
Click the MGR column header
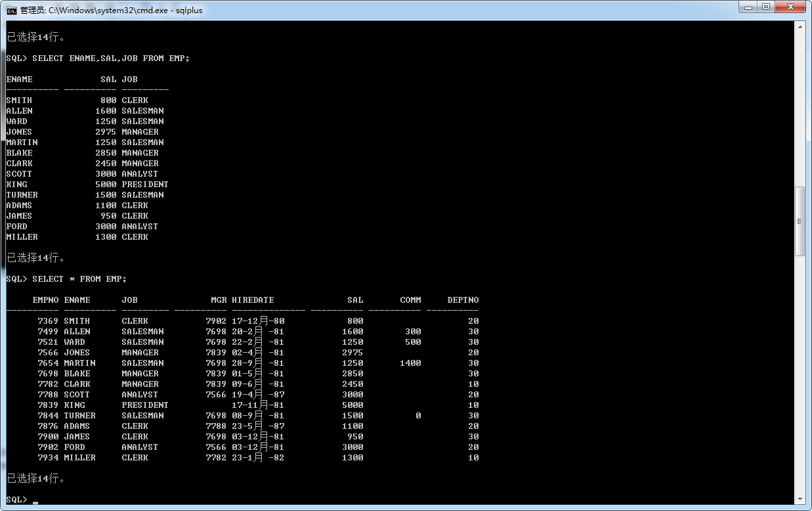tap(219, 300)
